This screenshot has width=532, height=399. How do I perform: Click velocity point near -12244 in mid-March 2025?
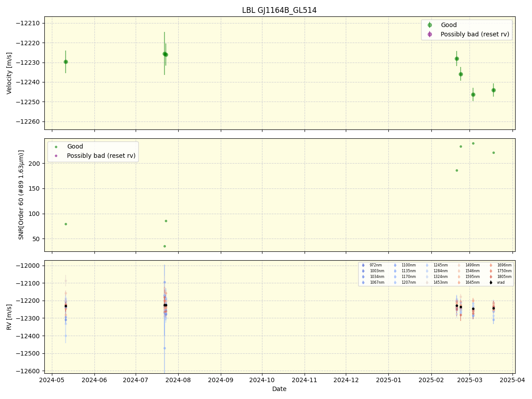click(x=493, y=90)
